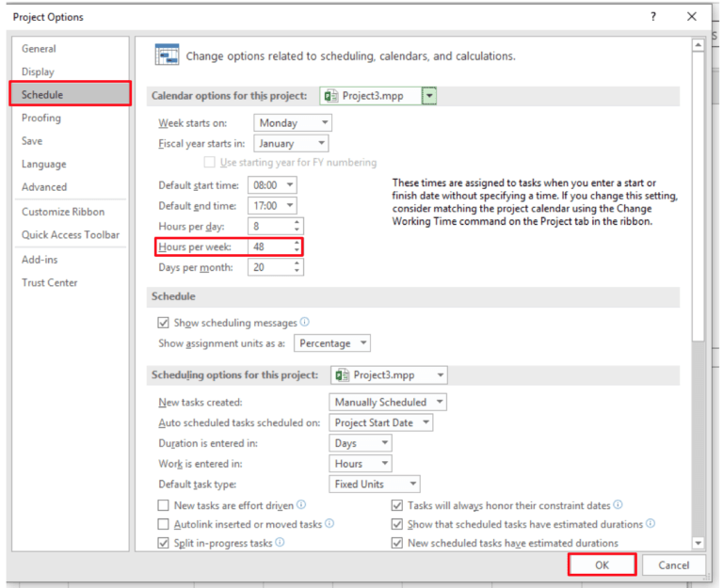Increase Days per month with up arrow
Screen dimensions: 723x588
(297, 263)
